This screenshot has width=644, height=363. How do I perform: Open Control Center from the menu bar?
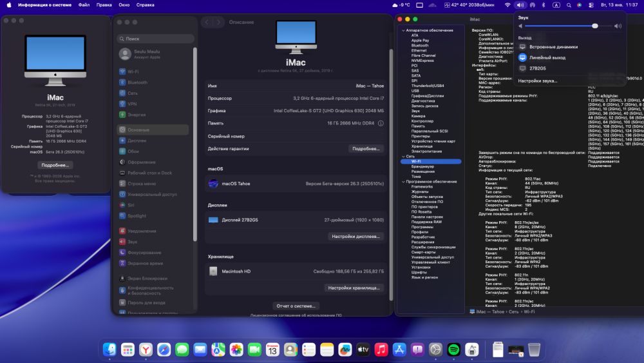[591, 5]
